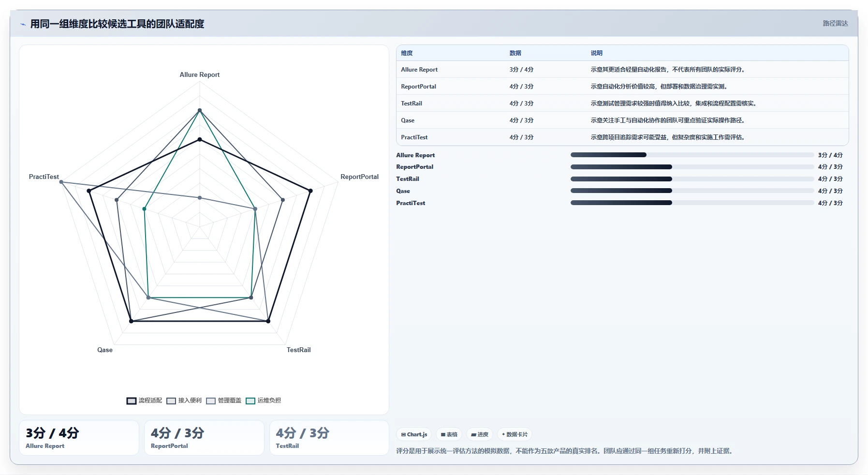
Task: Click the TestRail progress bar
Action: (692, 179)
